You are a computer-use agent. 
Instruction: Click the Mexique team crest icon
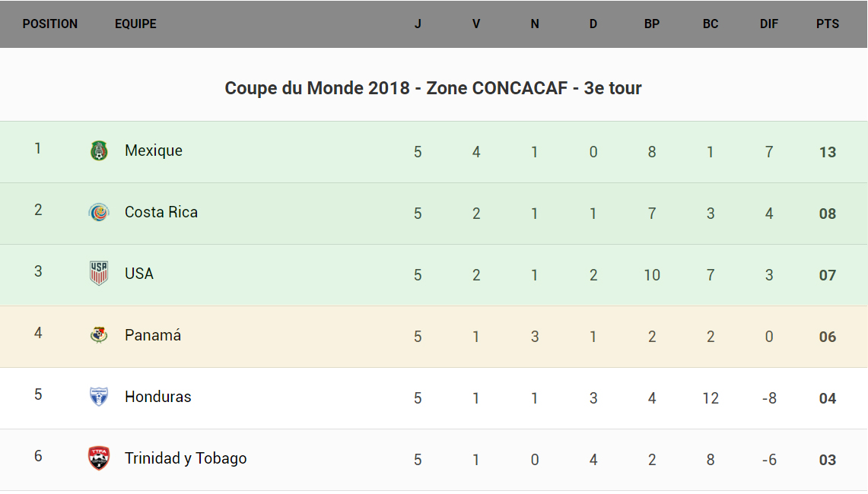[x=99, y=150]
